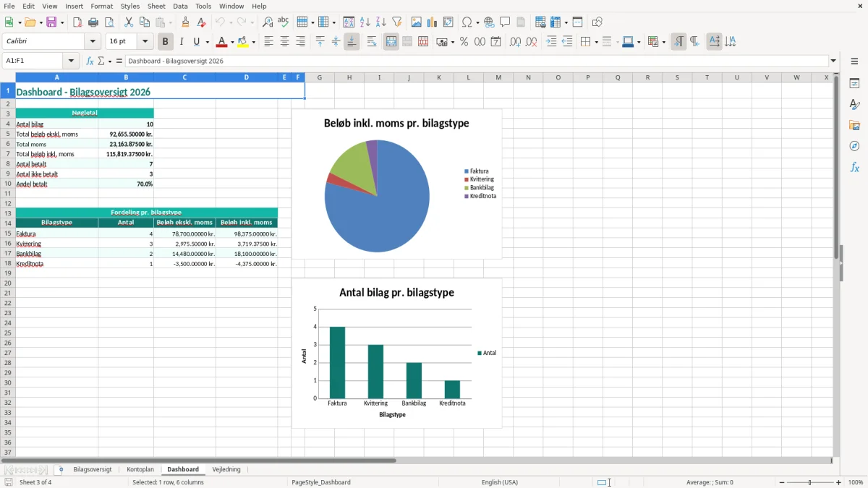Open the Data menu
Image resolution: width=868 pixels, height=488 pixels.
180,7
